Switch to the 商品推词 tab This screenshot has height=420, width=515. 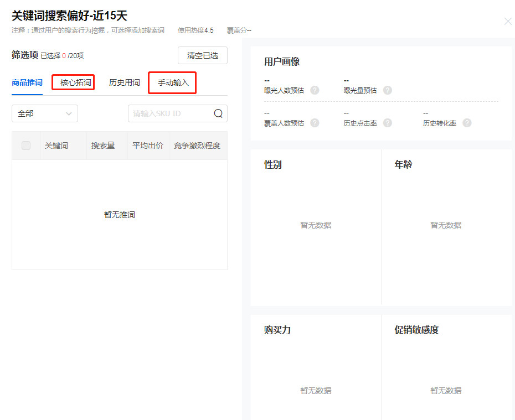pyautogui.click(x=27, y=82)
